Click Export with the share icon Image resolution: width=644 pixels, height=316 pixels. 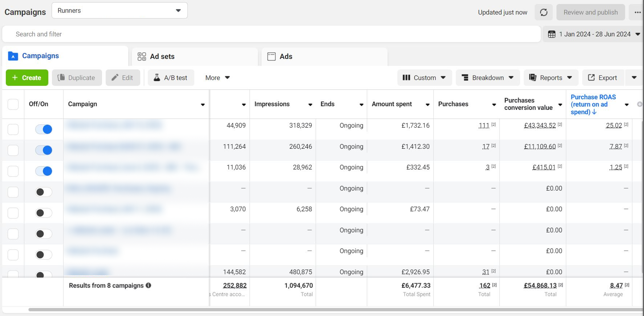[x=603, y=78]
